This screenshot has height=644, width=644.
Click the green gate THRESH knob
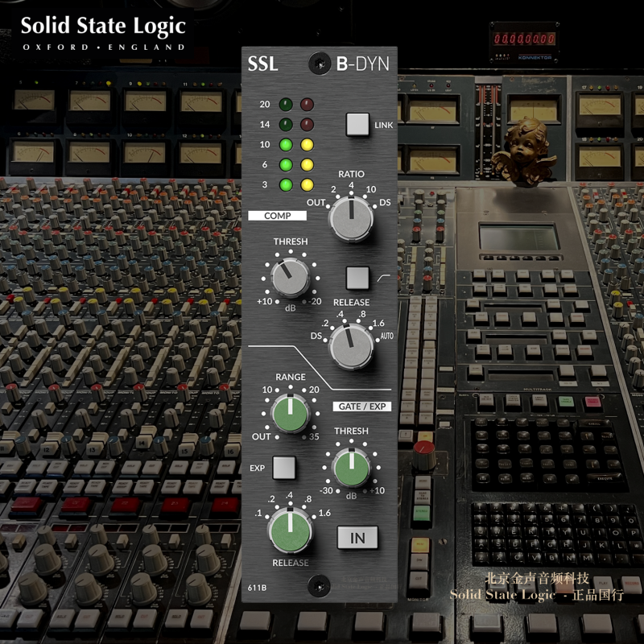[x=352, y=468]
